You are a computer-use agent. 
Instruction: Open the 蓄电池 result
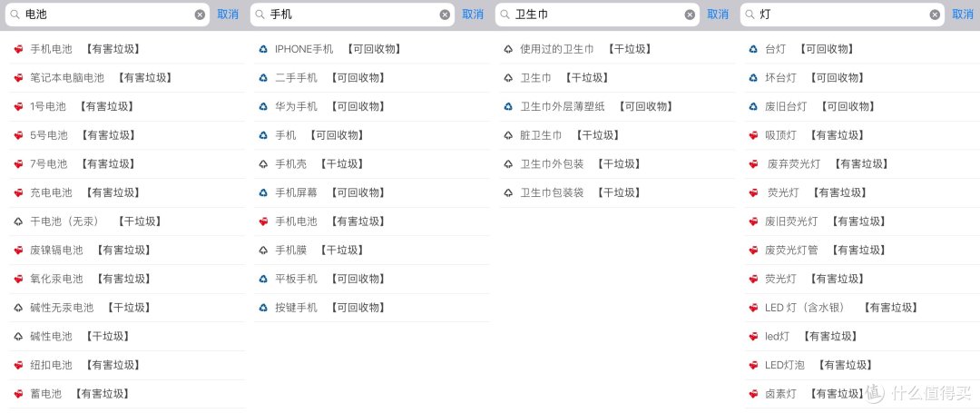[127, 394]
